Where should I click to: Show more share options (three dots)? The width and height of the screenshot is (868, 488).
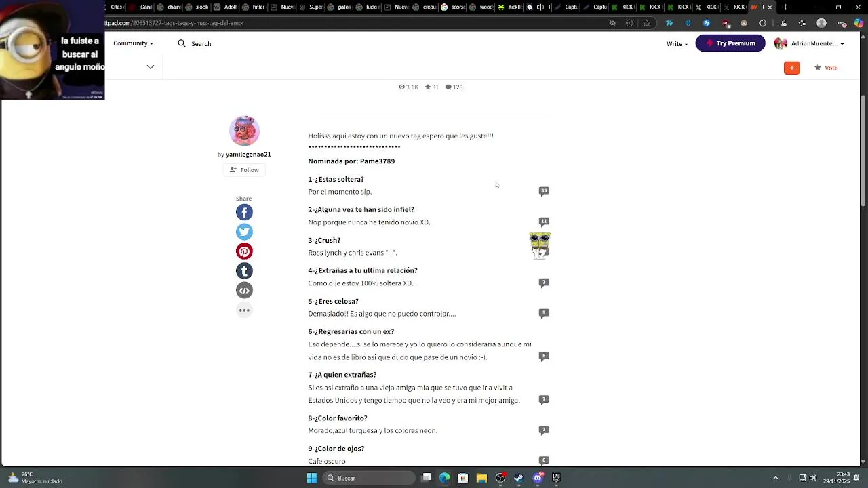pos(244,310)
